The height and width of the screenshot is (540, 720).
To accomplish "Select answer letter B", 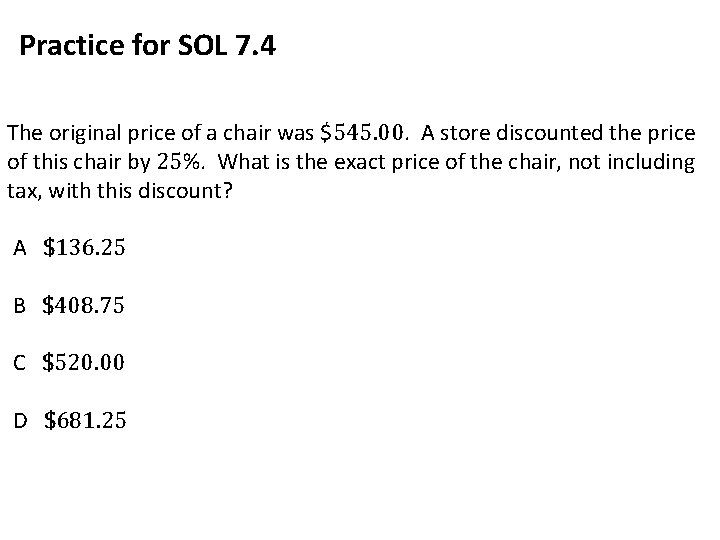I will point(19,307).
